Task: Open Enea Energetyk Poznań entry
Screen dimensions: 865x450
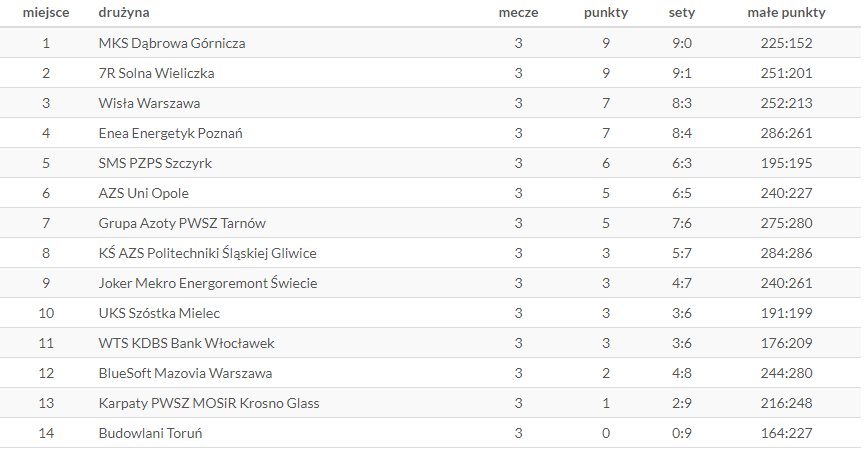Action: pos(170,133)
